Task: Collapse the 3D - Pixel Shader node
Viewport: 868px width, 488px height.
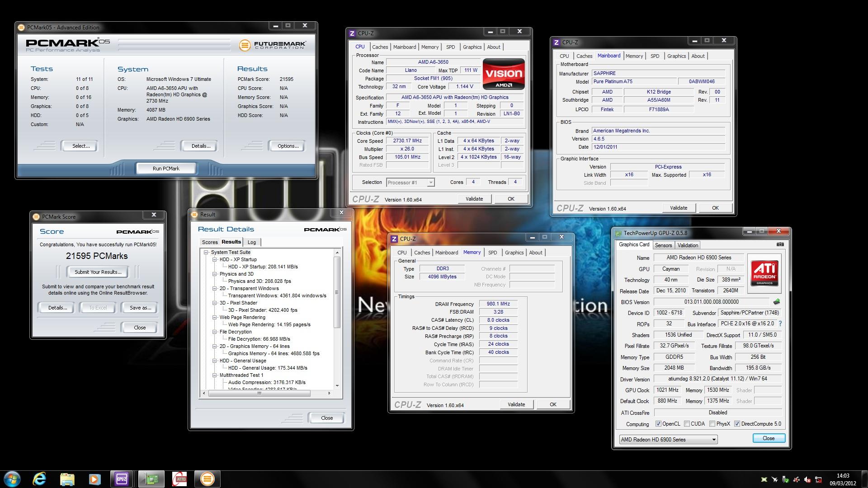Action: (x=215, y=303)
